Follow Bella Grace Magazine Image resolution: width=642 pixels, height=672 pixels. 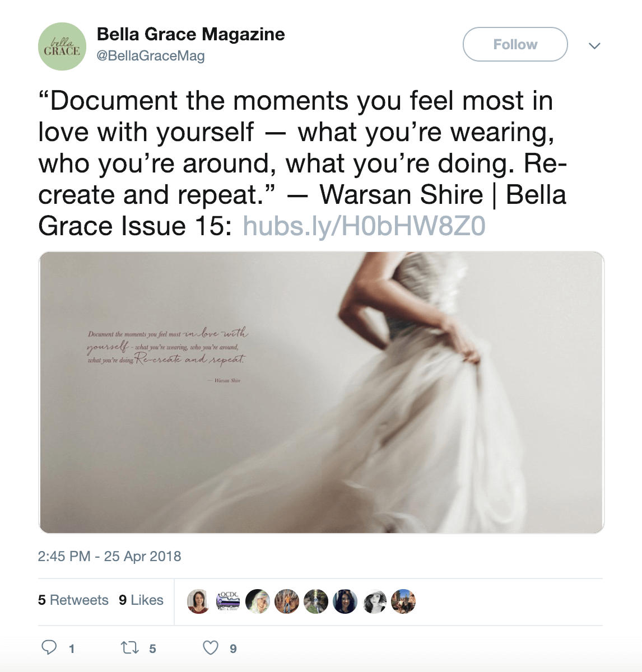click(514, 44)
